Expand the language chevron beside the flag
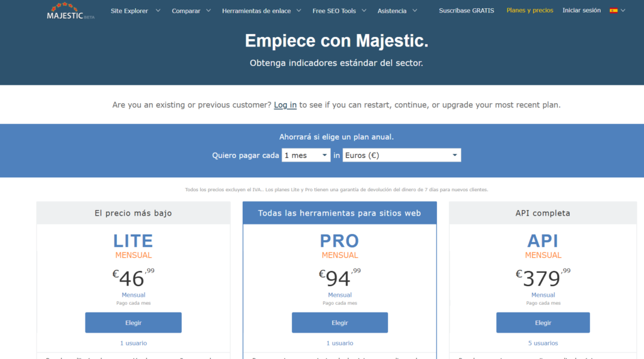This screenshot has height=359, width=644. coord(623,11)
